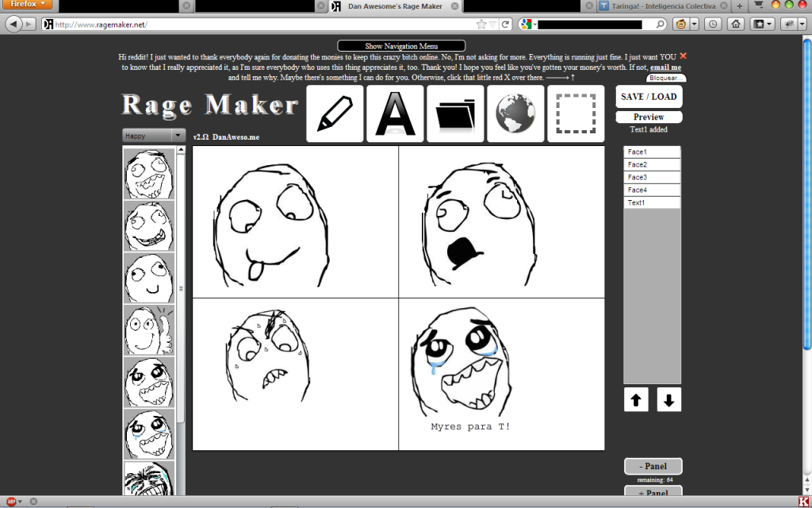This screenshot has height=508, width=812.
Task: Expand the Greasemonkey dropdown arrow
Action: click(695, 24)
